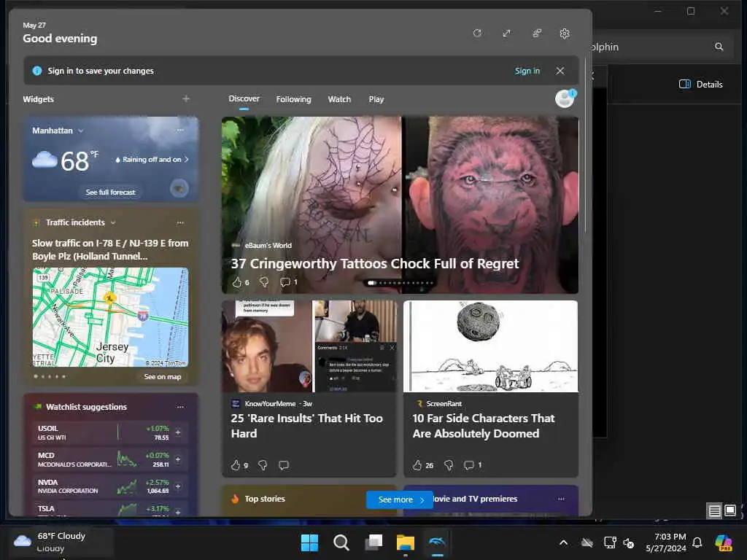This screenshot has height=560, width=747.
Task: Click See on map button
Action: coord(163,377)
